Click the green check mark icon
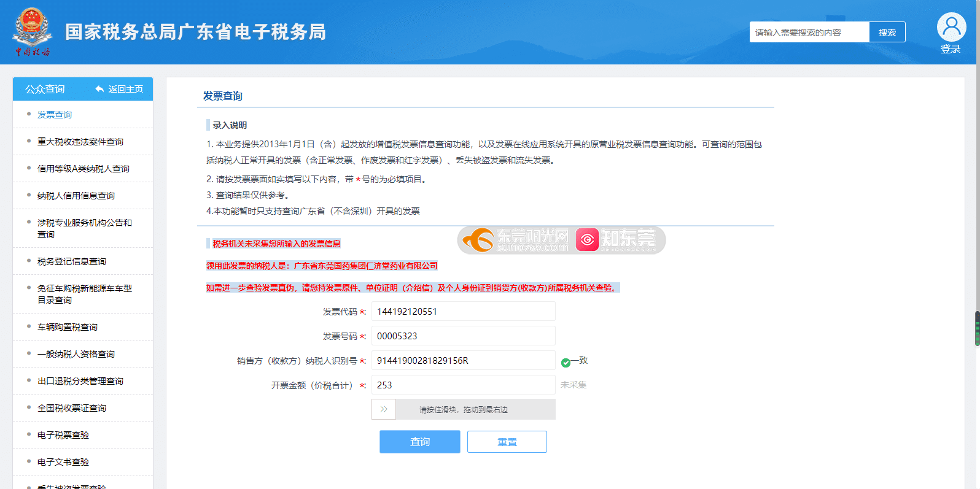Viewport: 980px width, 489px height. [566, 363]
